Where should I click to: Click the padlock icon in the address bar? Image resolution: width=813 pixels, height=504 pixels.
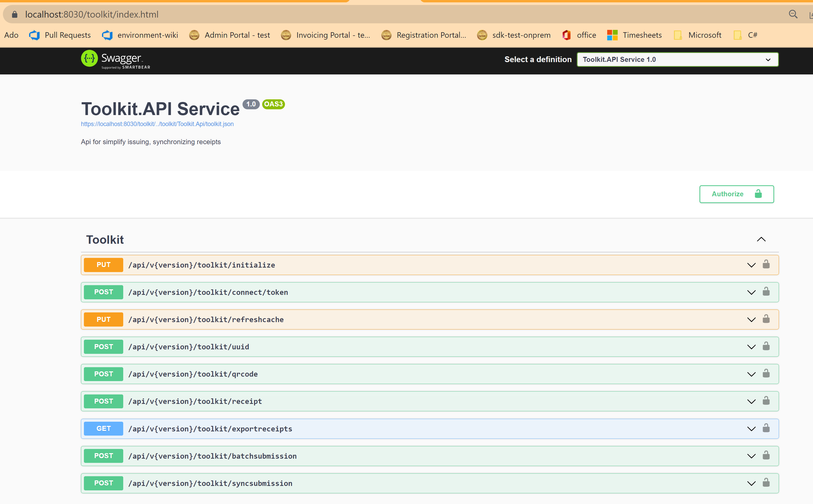[14, 14]
